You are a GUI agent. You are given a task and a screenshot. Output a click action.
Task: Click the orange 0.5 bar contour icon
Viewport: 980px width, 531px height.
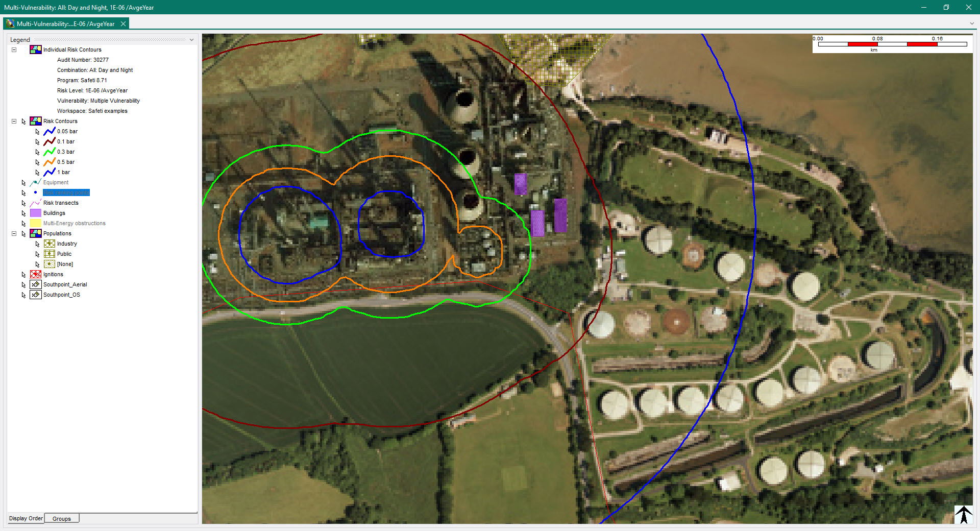[50, 162]
